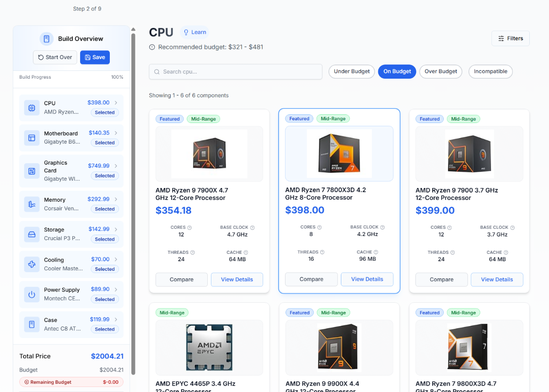Toggle the Under Budget filter
This screenshot has width=549, height=392.
point(351,71)
